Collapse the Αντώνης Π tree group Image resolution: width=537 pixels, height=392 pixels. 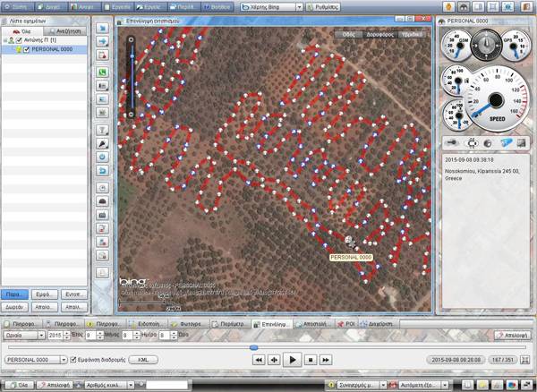point(4,41)
